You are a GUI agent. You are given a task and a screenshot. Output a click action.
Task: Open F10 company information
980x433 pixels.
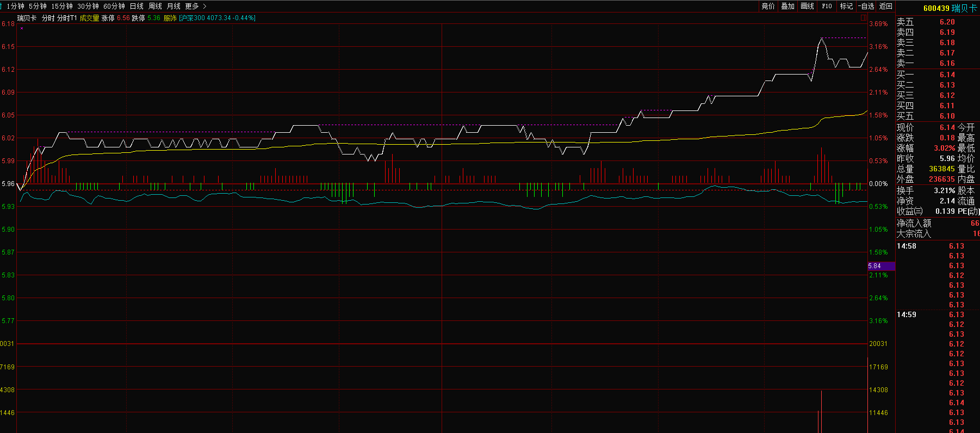[x=827, y=6]
